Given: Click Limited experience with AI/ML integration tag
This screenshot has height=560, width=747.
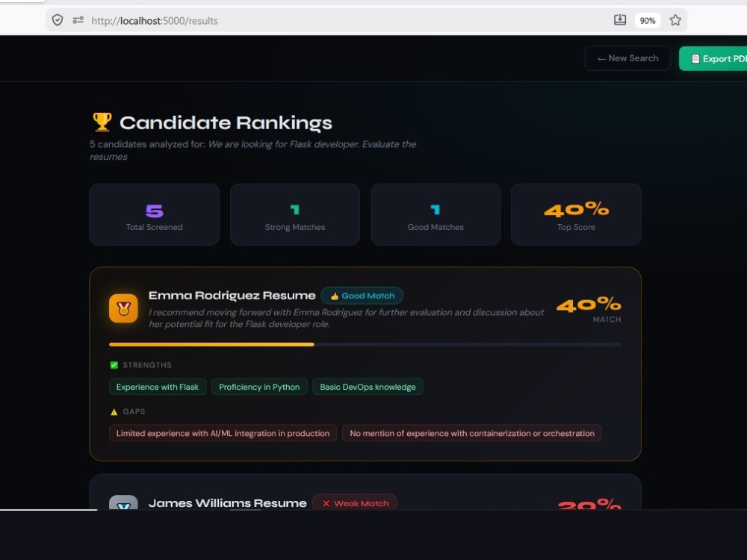Looking at the screenshot, I should 223,433.
